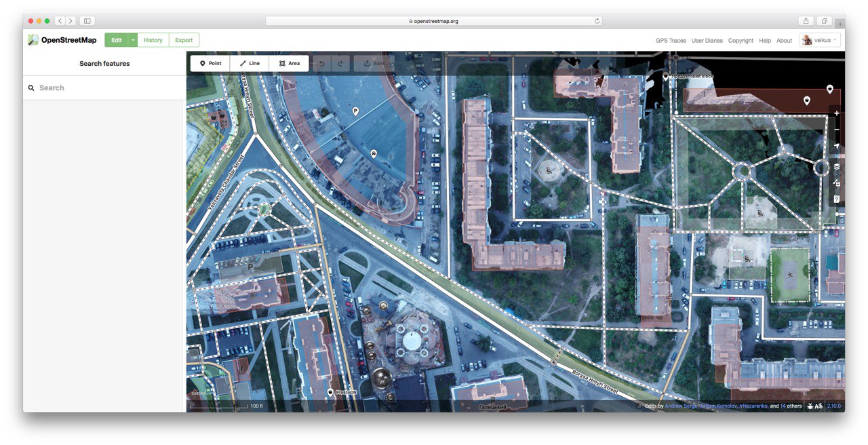Click the OpenStreetMap logo
This screenshot has height=445, width=868.
(62, 40)
